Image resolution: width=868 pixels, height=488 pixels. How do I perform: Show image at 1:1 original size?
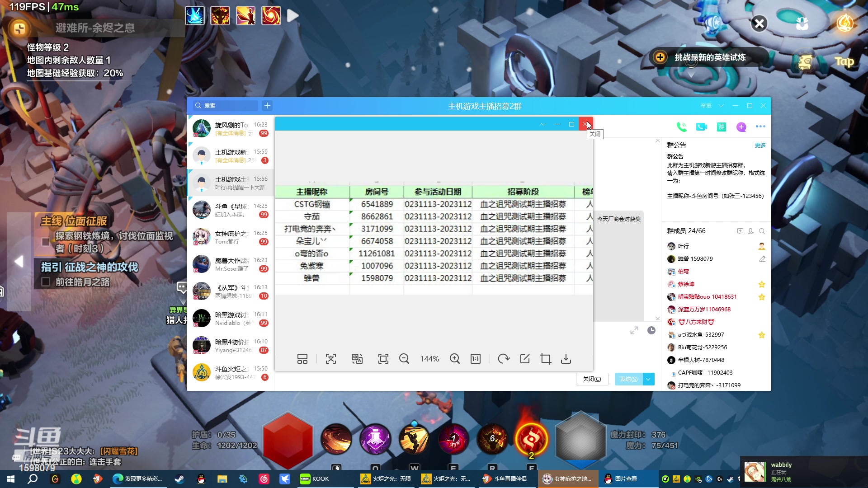coord(476,359)
